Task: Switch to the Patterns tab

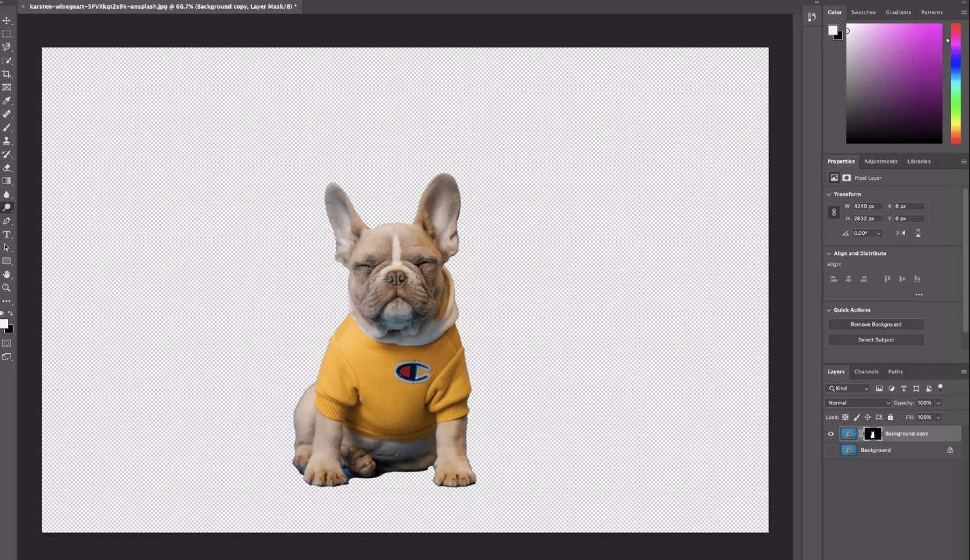Action: pyautogui.click(x=932, y=12)
